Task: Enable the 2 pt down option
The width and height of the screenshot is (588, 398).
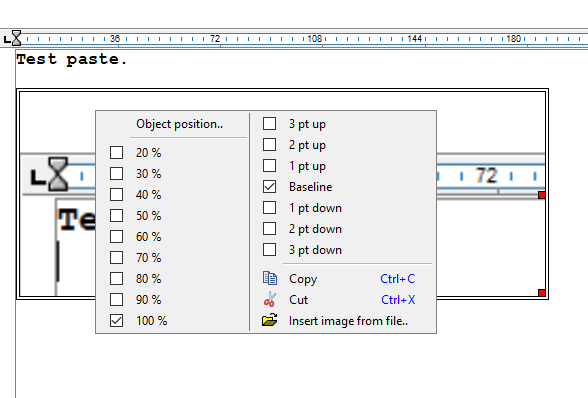Action: pos(269,229)
